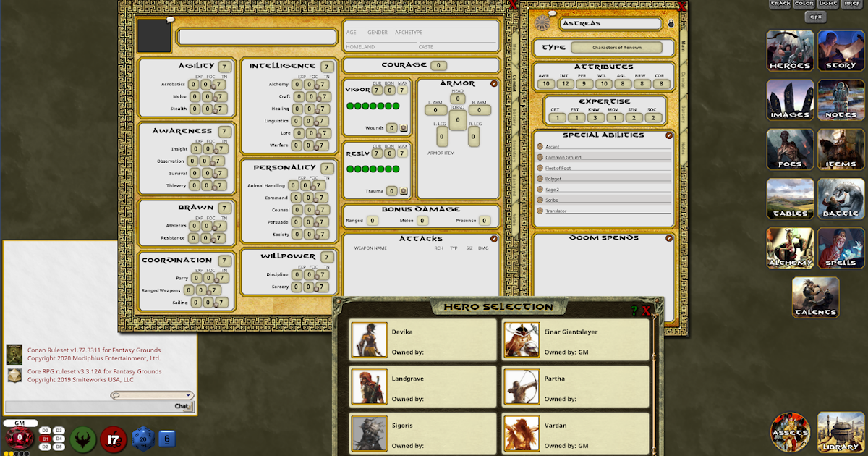Select the D3 dice option
Image resolution: width=868 pixels, height=456 pixels.
pyautogui.click(x=59, y=431)
